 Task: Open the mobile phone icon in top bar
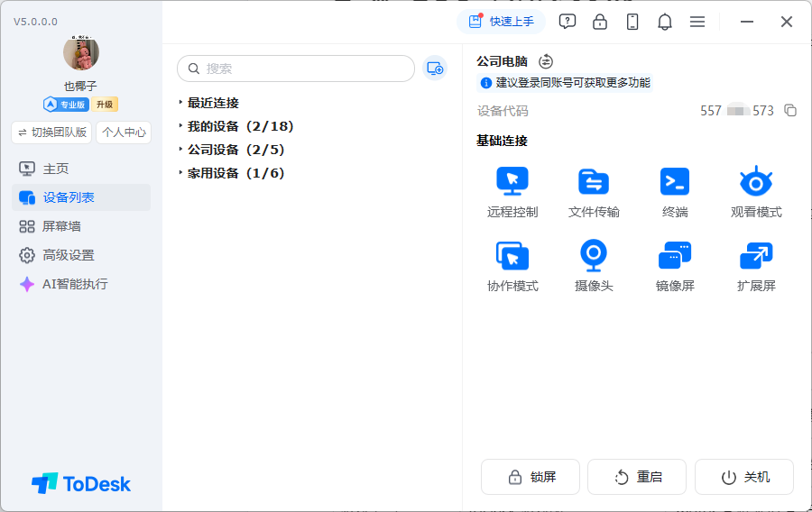point(632,22)
